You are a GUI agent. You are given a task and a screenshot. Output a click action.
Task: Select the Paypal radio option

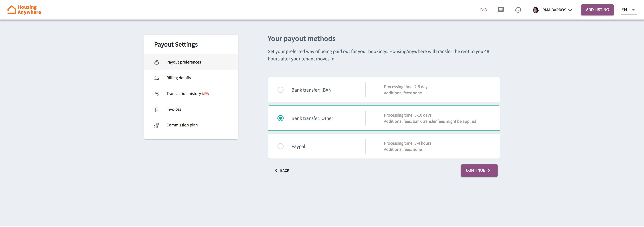281,147
